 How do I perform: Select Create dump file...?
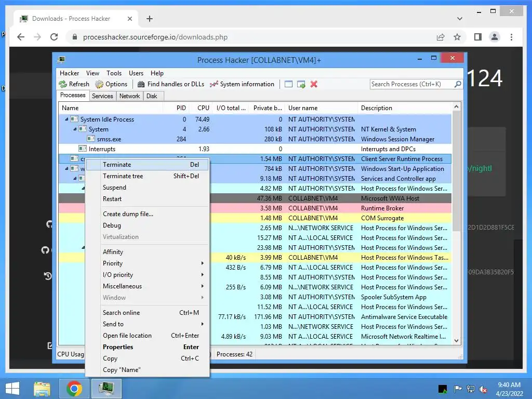(x=147, y=214)
